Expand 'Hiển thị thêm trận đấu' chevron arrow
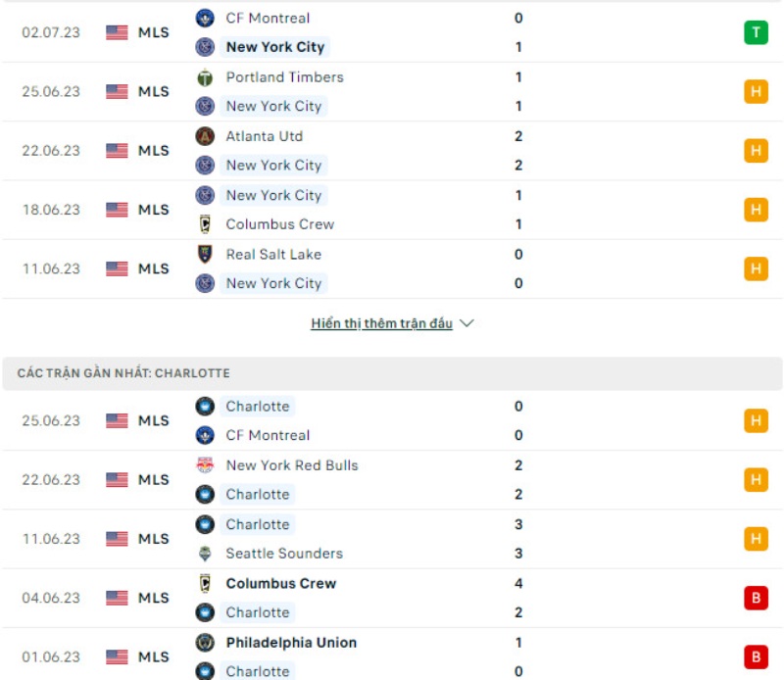The width and height of the screenshot is (784, 680). [x=466, y=323]
